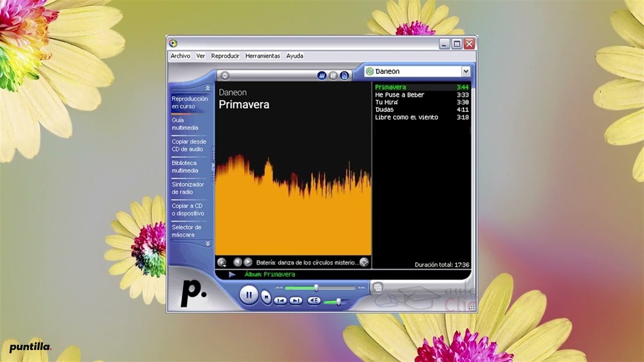Close the Media Player window
The height and width of the screenshot is (362, 644).
pos(469,44)
